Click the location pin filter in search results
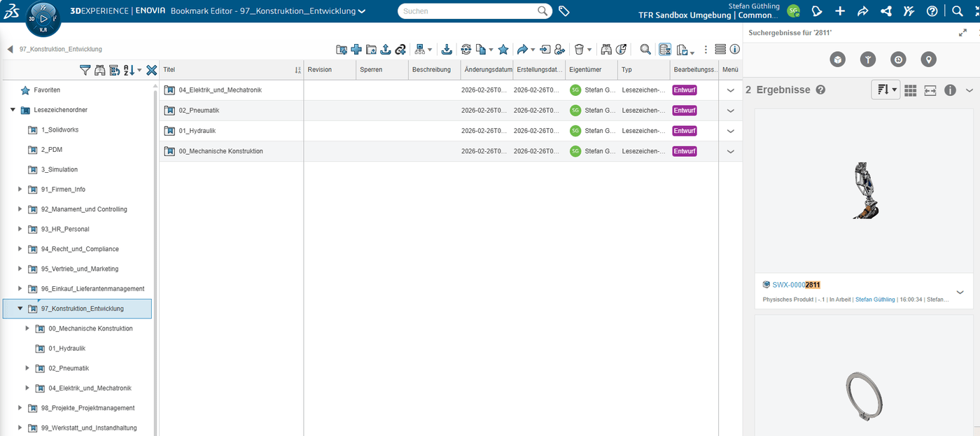 (x=928, y=59)
